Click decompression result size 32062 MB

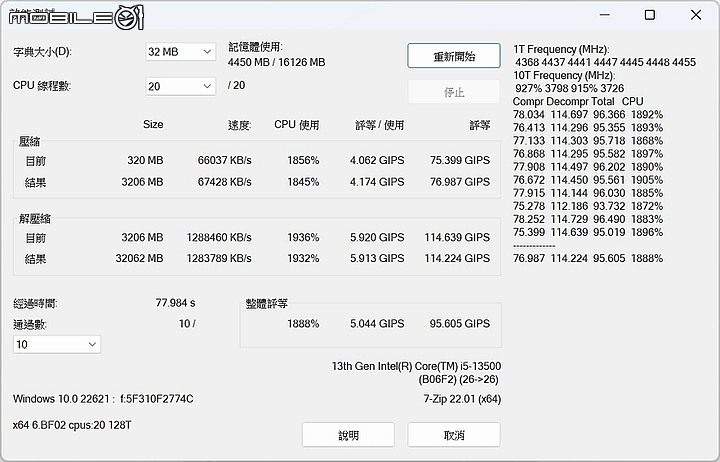(139, 259)
